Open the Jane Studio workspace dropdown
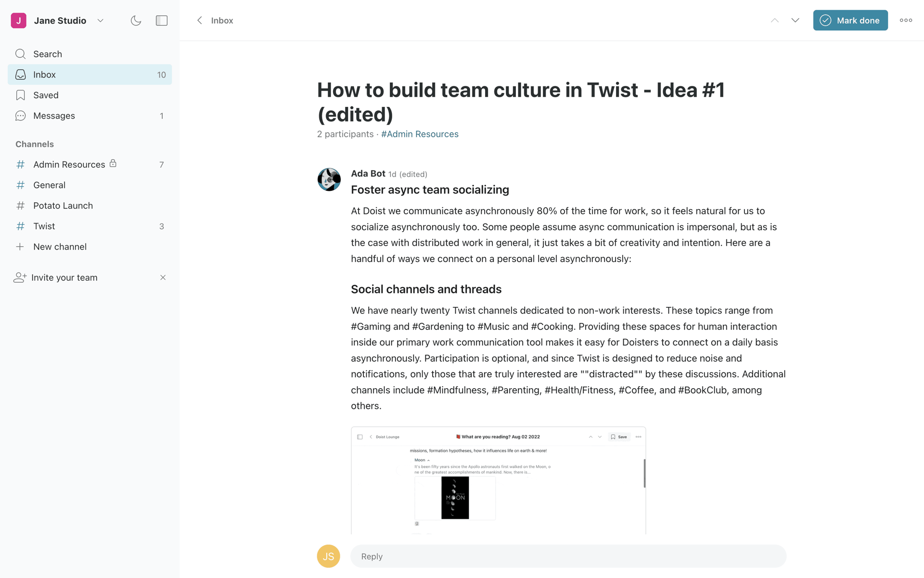 pos(100,20)
